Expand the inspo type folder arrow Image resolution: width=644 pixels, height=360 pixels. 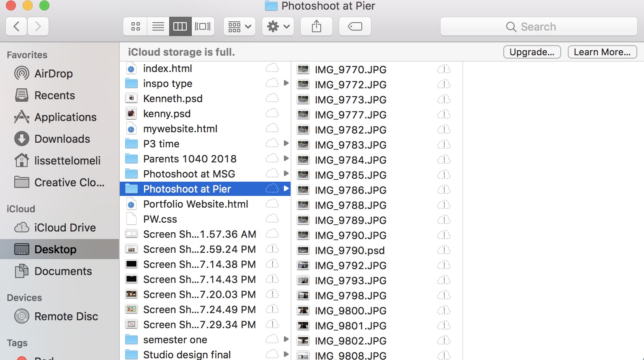286,83
